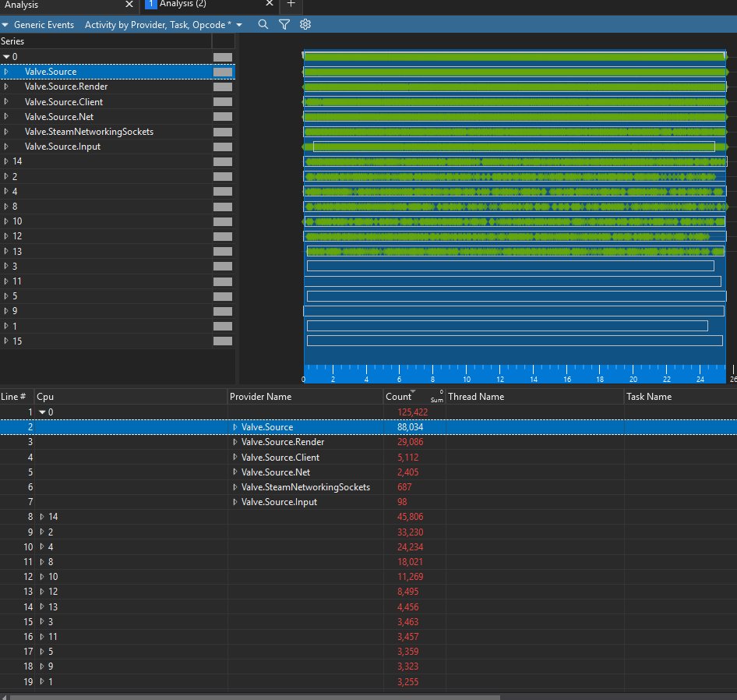Expand series 14 in legend

tap(6, 161)
